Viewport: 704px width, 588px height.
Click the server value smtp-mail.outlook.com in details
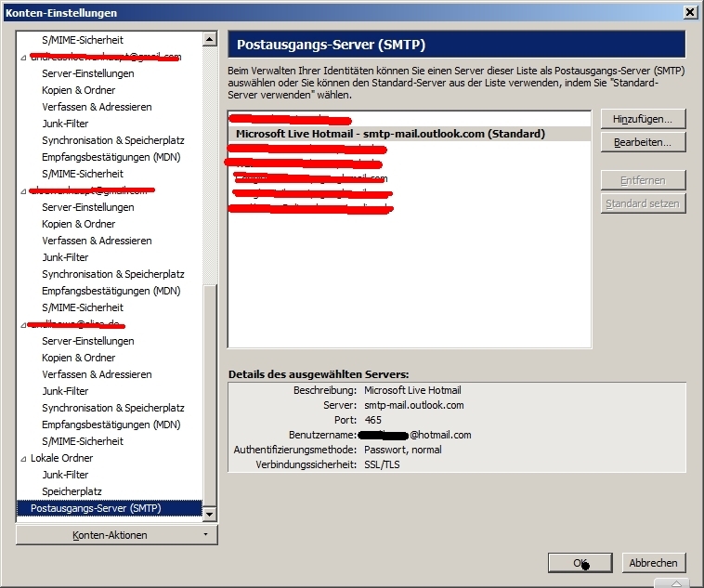pyautogui.click(x=414, y=405)
